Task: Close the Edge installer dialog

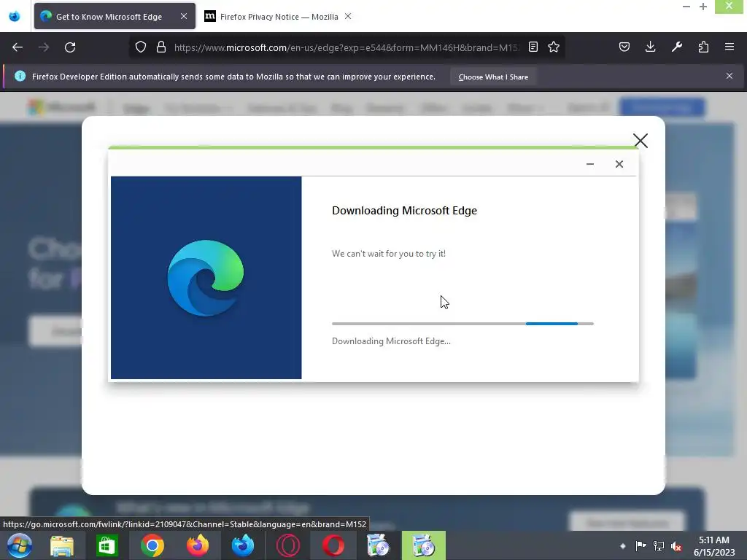Action: click(619, 164)
